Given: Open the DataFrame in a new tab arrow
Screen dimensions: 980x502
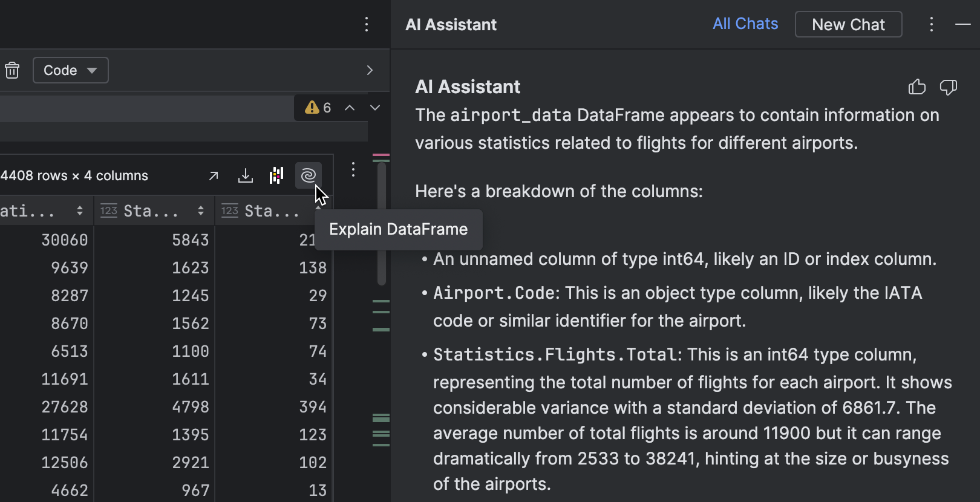Looking at the screenshot, I should (214, 175).
